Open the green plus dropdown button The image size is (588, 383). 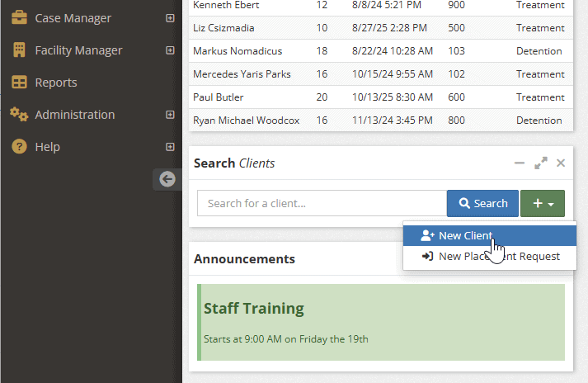pos(543,203)
